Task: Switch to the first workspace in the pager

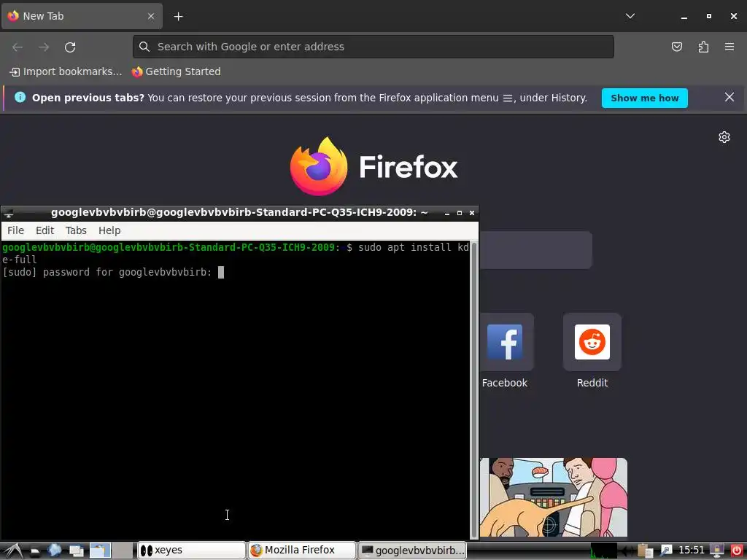Action: click(100, 551)
